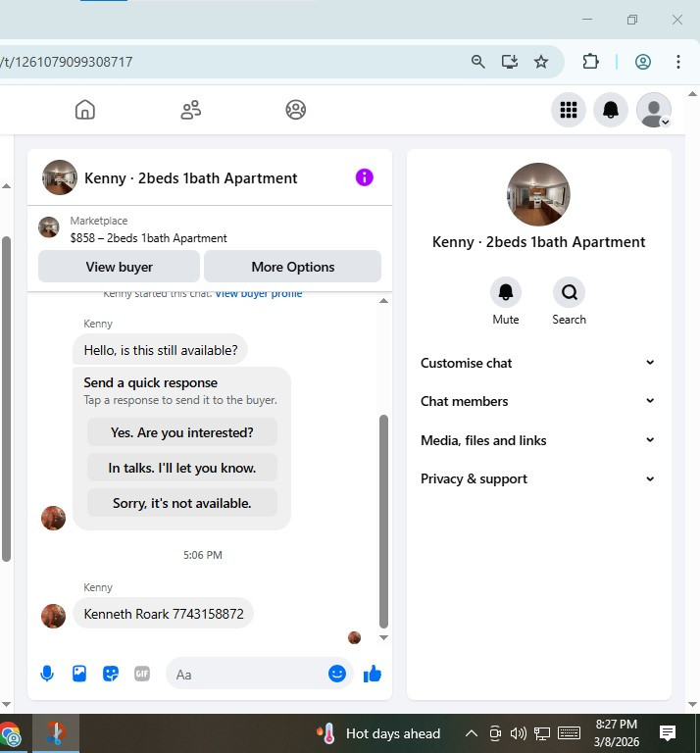This screenshot has width=700, height=753.
Task: Click Kenny's avatar beside Kenneth Roark message
Action: [x=53, y=616]
